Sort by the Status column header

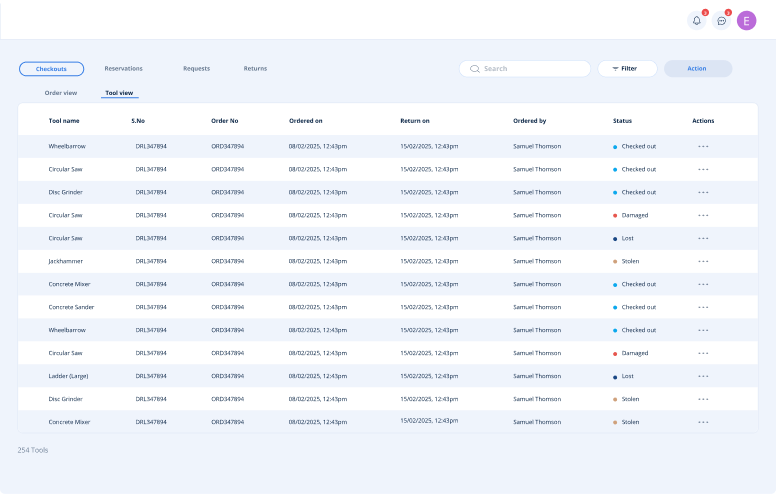[x=622, y=121]
